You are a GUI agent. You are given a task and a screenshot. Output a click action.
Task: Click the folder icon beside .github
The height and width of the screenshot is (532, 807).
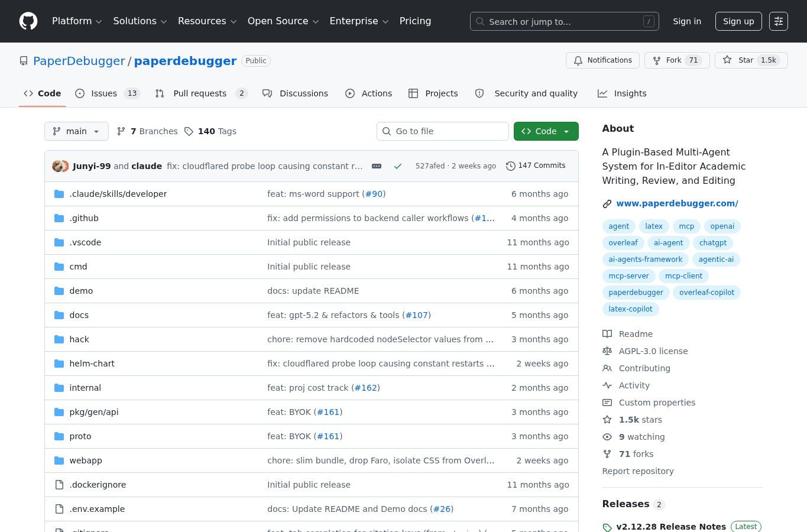59,218
